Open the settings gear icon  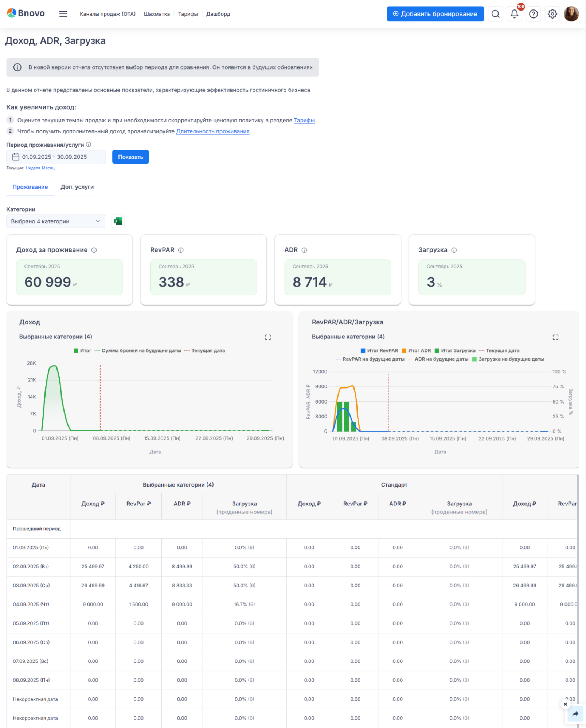tap(552, 14)
